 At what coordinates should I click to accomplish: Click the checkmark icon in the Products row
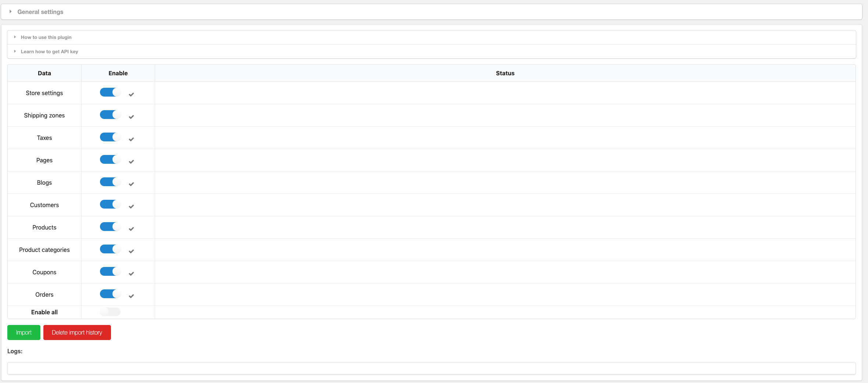pyautogui.click(x=131, y=229)
